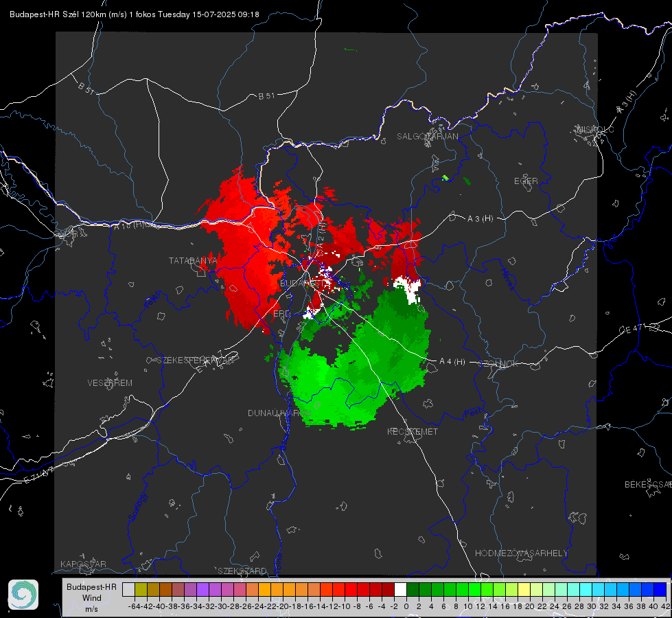Select the BUDAPEST city label

coord(302,284)
